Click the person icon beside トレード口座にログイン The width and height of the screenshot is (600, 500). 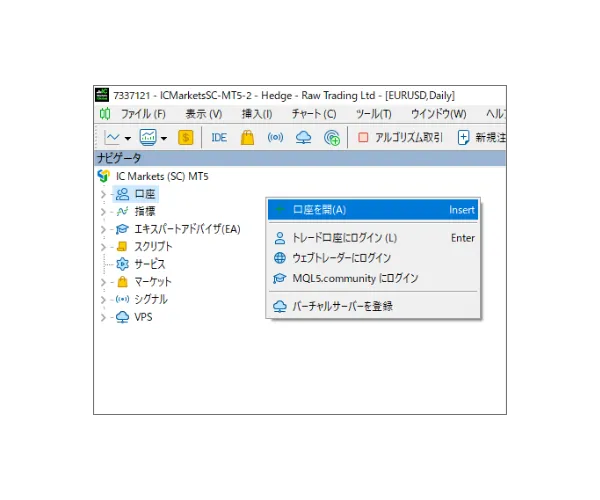280,238
